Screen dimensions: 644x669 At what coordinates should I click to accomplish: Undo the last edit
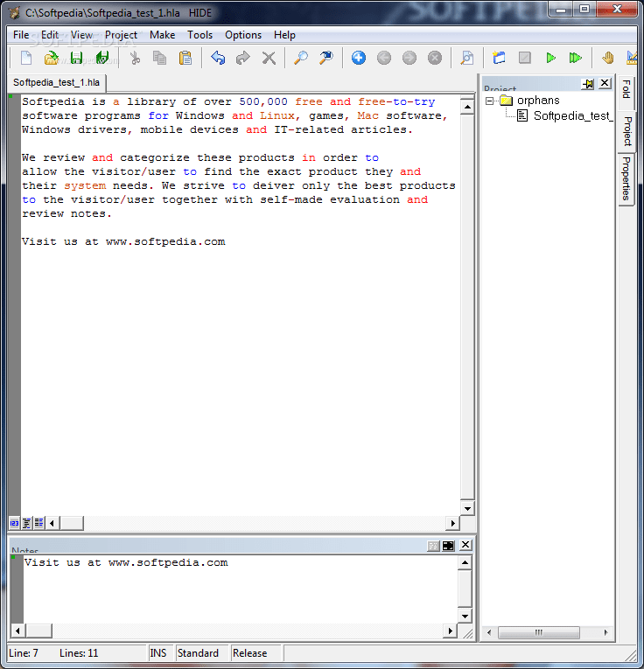(218, 58)
